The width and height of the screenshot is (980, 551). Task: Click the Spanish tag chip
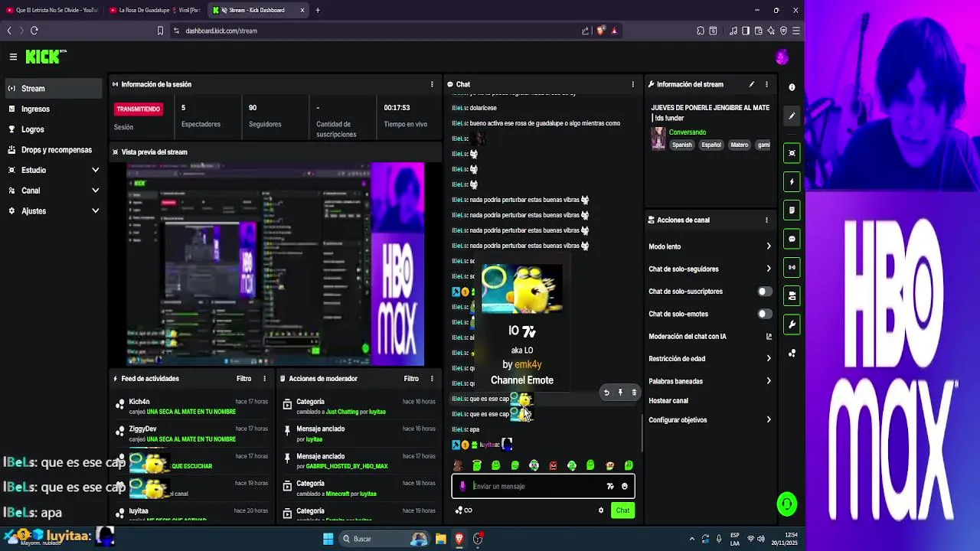click(681, 145)
